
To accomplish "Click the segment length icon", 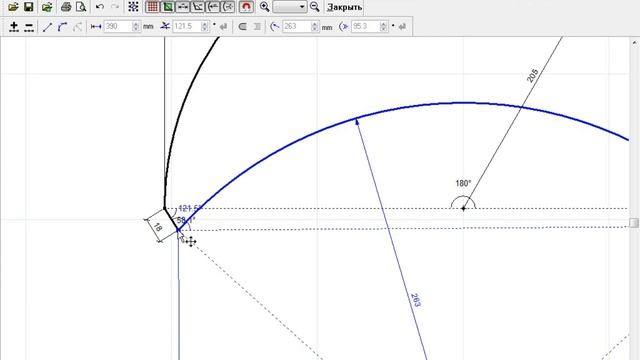I will click(96, 27).
